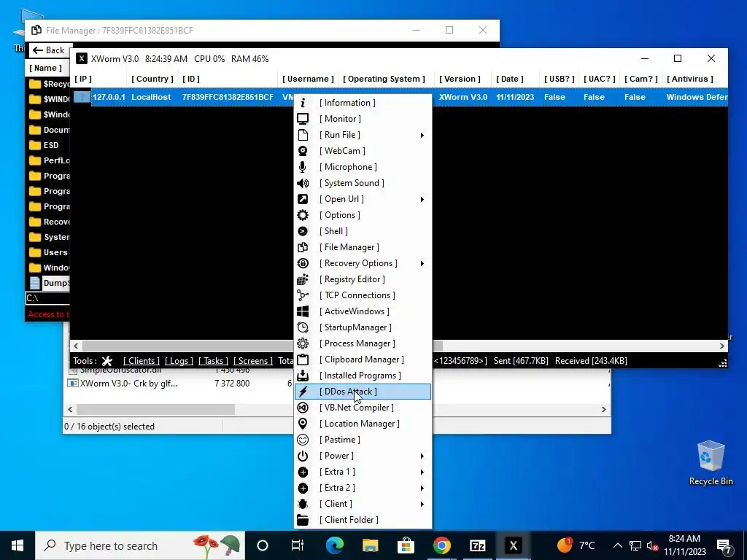Open the Screens link in XWorm status bar

coord(253,361)
